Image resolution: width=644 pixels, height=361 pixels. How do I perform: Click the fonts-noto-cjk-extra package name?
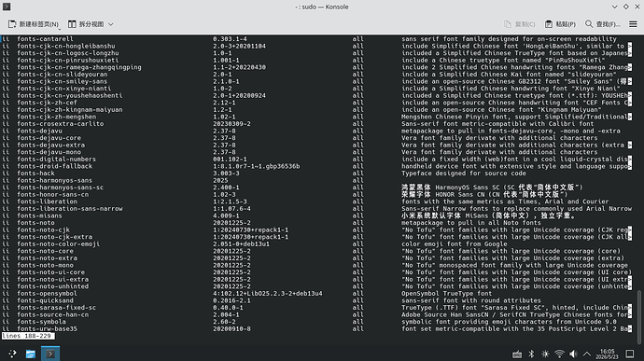tap(55, 237)
